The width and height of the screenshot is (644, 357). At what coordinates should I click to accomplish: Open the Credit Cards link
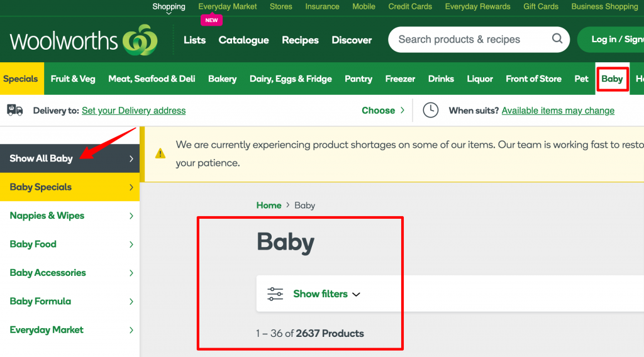point(410,6)
